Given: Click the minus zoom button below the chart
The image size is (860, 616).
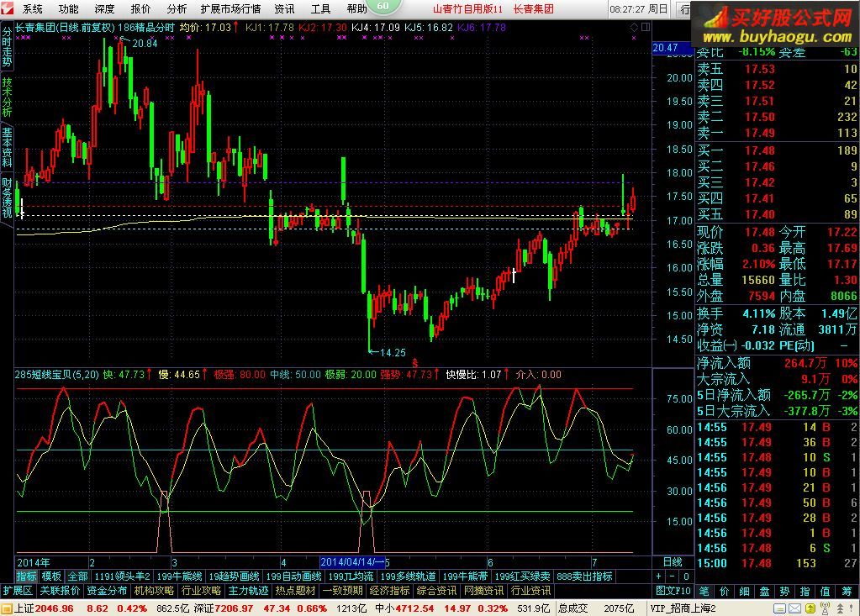Looking at the screenshot, I should tap(672, 577).
